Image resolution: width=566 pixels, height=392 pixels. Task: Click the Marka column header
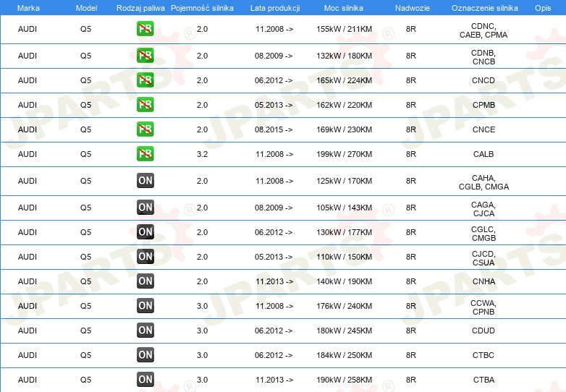pos(28,8)
